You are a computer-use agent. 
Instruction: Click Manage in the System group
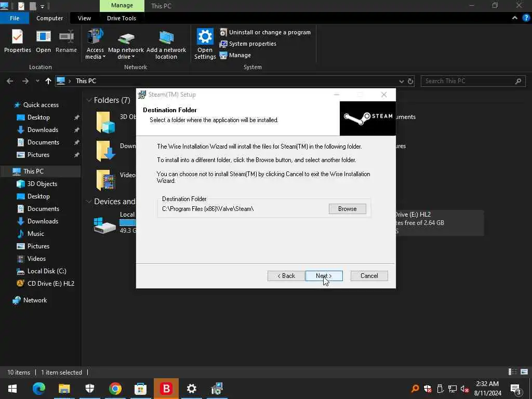(235, 55)
